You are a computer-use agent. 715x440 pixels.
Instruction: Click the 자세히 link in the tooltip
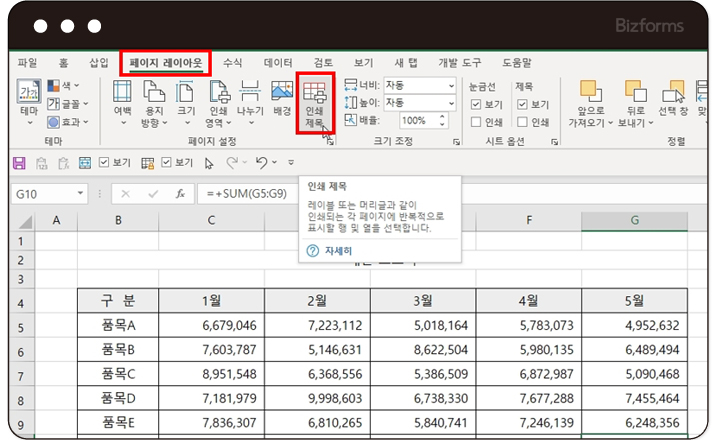coord(338,251)
